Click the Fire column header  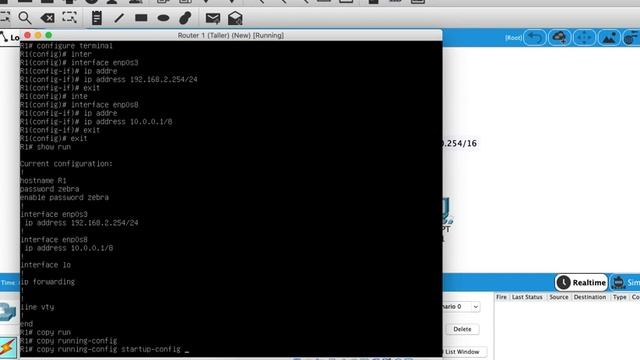pos(501,297)
